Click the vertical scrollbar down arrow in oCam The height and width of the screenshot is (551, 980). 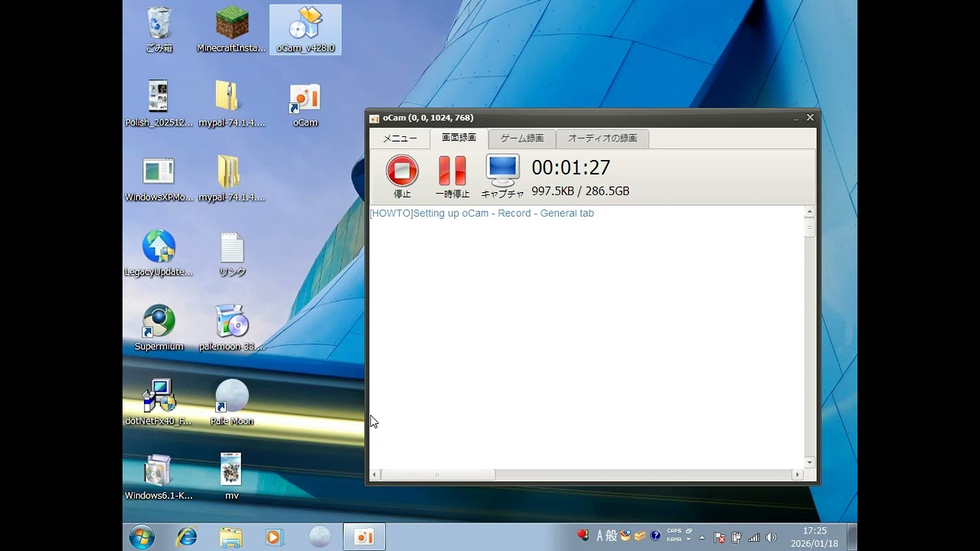(x=810, y=461)
